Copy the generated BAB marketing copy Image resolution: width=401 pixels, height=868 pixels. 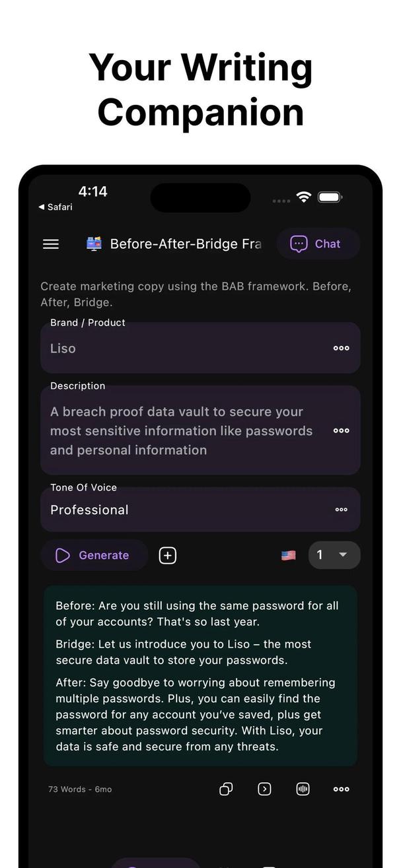point(226,789)
